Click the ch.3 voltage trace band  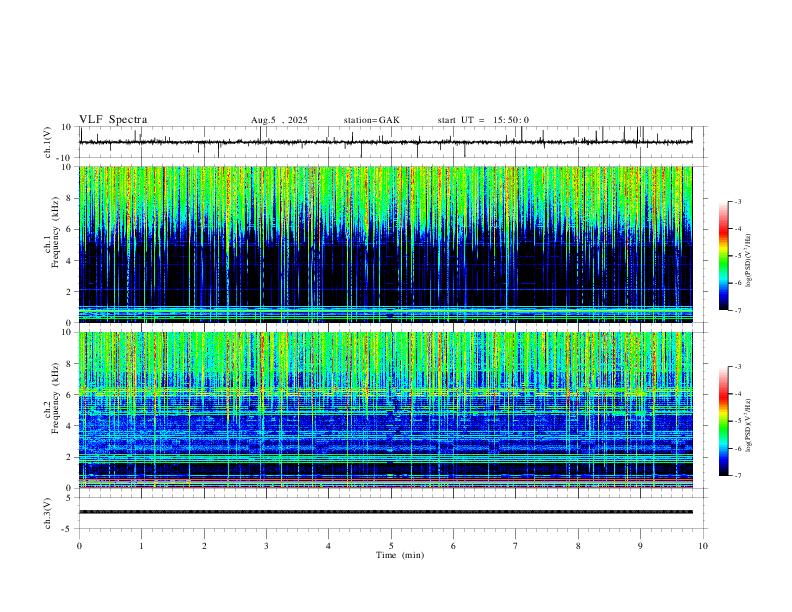coord(385,512)
